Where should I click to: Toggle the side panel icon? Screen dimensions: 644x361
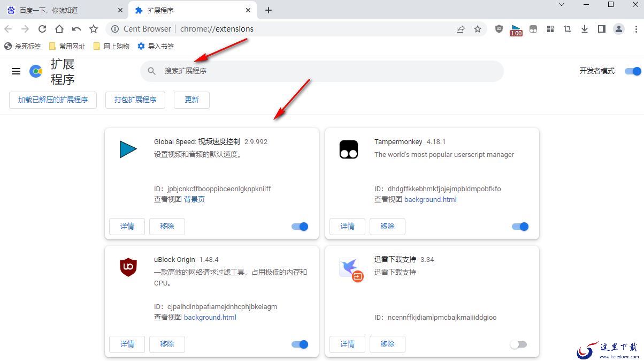tap(602, 29)
